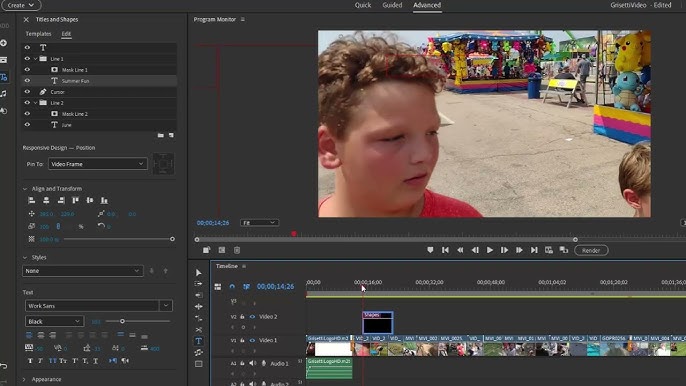The image size is (686, 386).
Task: Go to next edit point
Action: (x=534, y=250)
